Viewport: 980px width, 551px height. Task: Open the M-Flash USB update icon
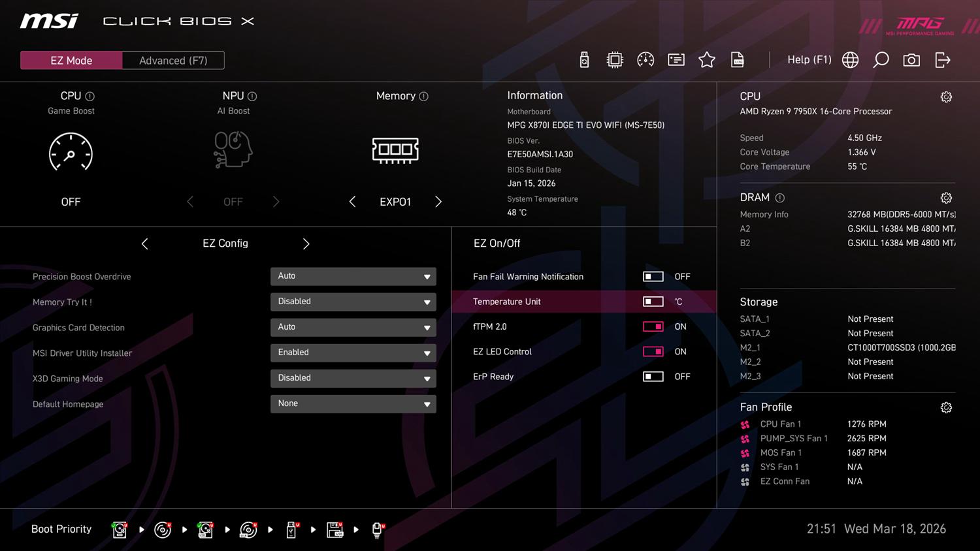point(584,60)
